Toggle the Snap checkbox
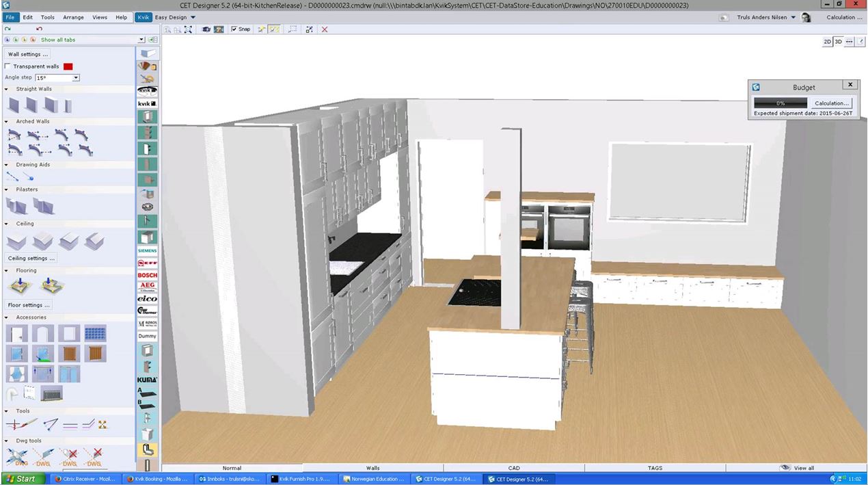 pyautogui.click(x=234, y=29)
